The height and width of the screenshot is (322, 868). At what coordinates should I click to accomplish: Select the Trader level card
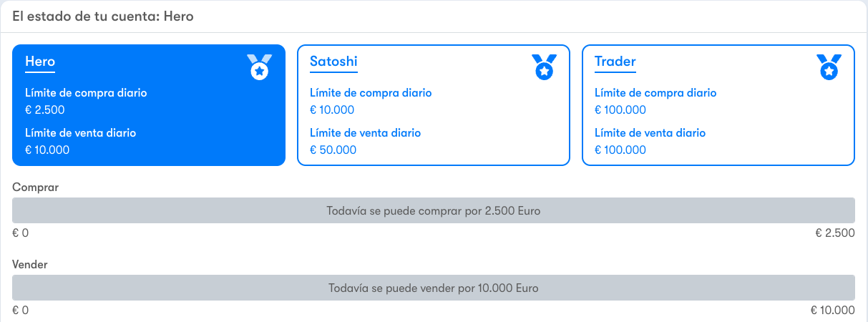(x=718, y=105)
